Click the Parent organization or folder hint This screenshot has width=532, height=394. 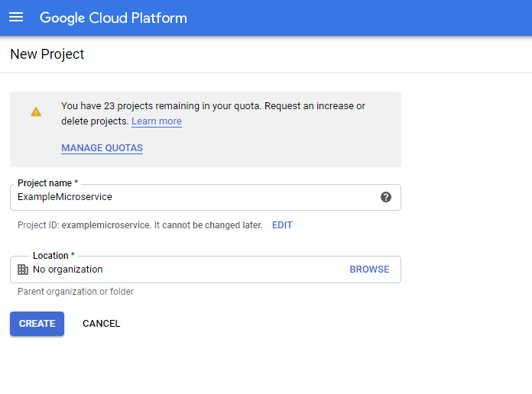tap(76, 292)
